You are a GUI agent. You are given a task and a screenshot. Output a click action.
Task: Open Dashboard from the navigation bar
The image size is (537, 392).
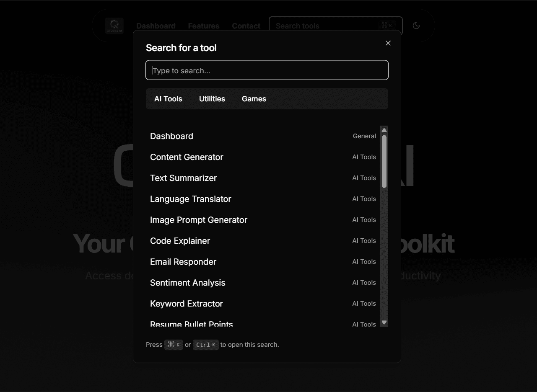pos(156,26)
